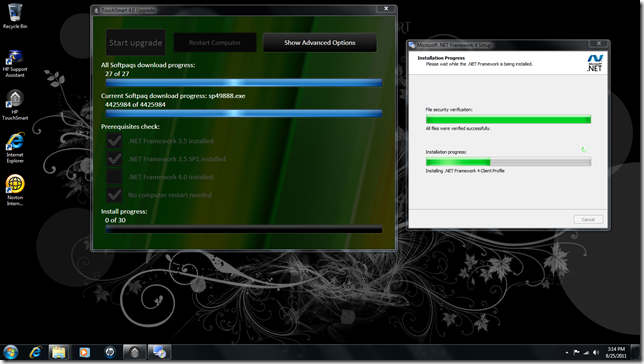
Task: Toggle the .NET Framework 3.5 installed checkbox
Action: (x=114, y=141)
